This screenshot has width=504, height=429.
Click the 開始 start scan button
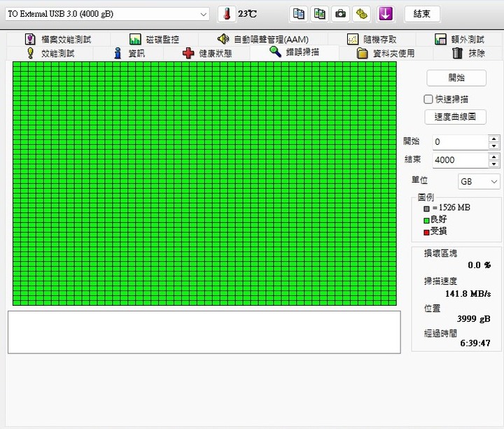456,78
